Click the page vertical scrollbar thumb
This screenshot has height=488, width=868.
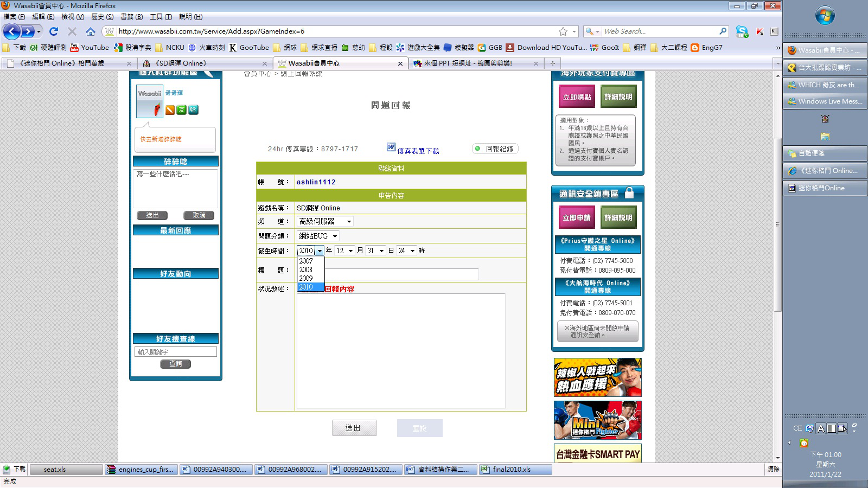pos(777,224)
